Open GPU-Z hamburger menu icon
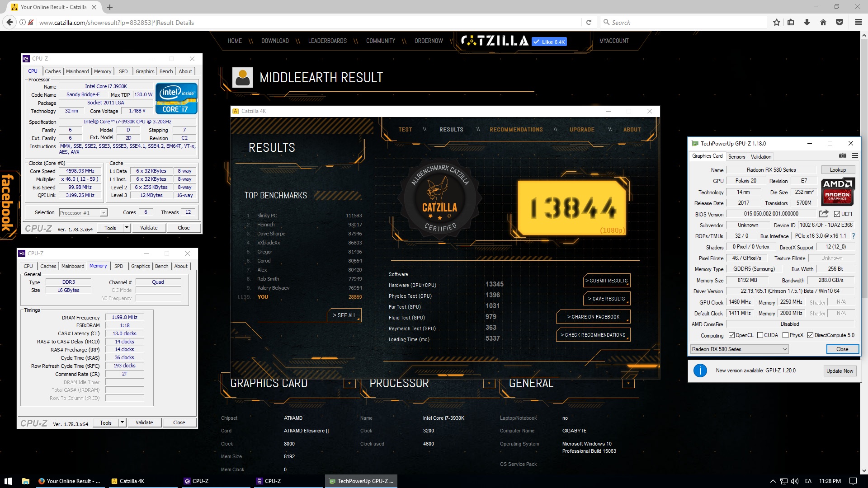The image size is (868, 488). point(855,156)
